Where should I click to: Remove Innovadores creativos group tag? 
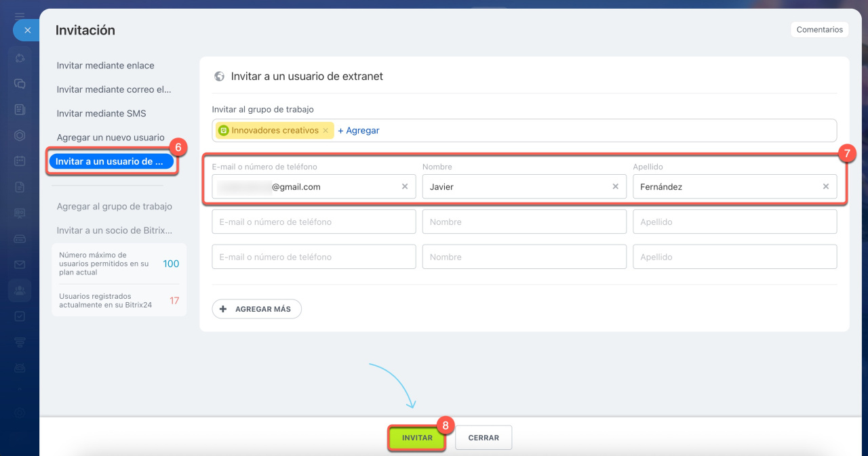tap(325, 131)
